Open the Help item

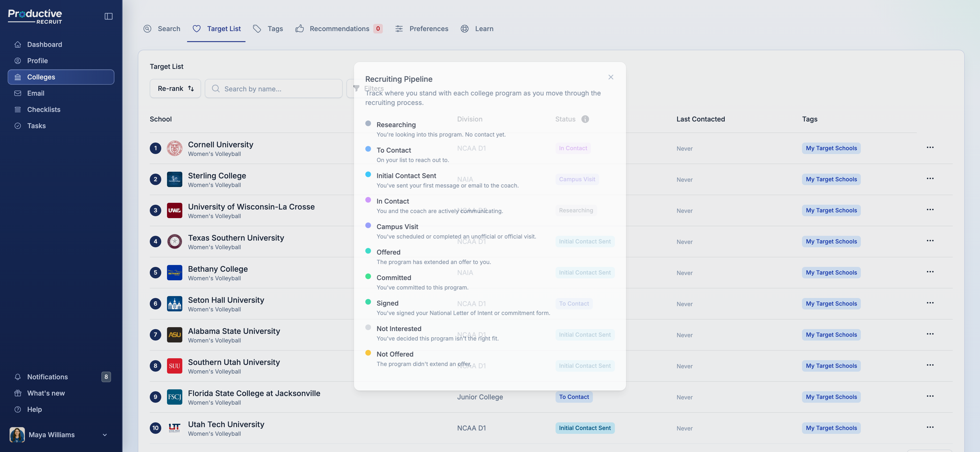tap(61, 409)
